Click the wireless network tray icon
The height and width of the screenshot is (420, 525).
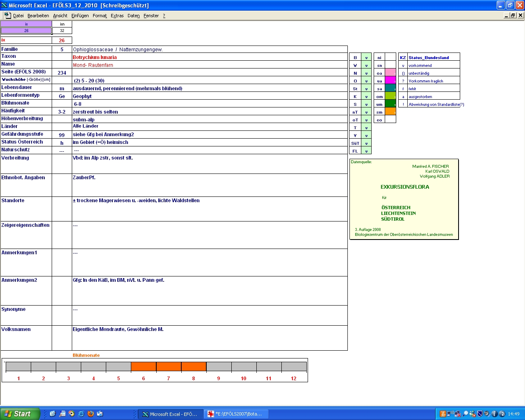pos(450,414)
